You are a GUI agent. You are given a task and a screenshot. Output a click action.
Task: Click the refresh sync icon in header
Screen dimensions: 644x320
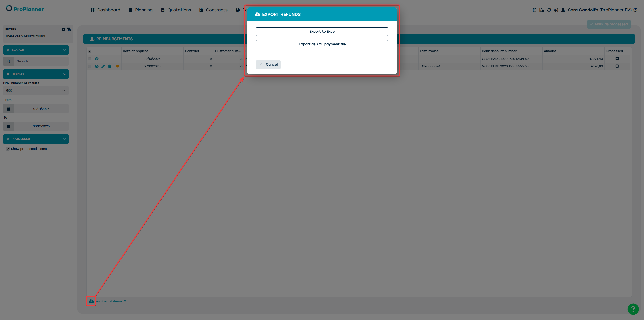(x=549, y=10)
